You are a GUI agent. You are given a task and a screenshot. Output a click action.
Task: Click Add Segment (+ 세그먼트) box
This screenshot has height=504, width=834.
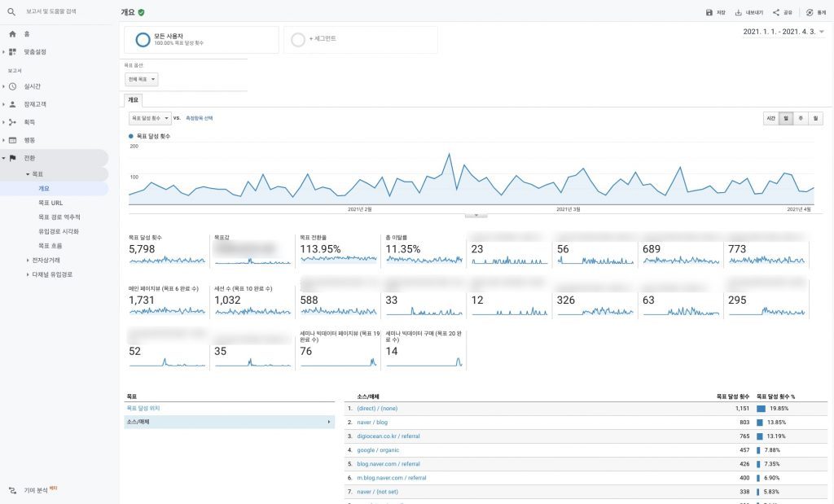pos(361,40)
